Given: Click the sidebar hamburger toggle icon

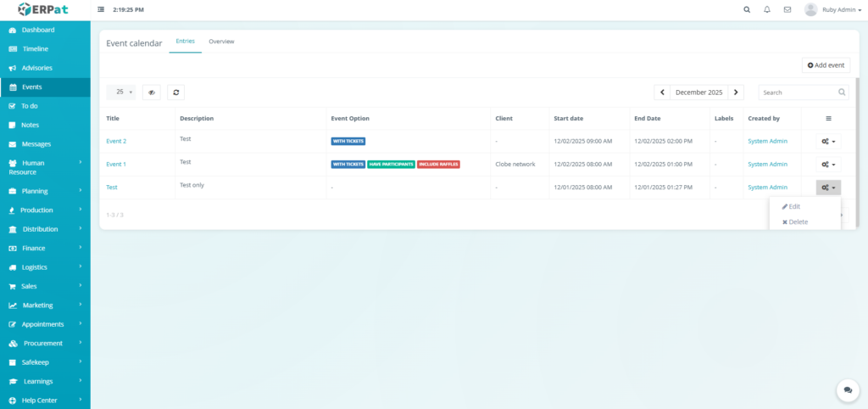Looking at the screenshot, I should (x=102, y=10).
